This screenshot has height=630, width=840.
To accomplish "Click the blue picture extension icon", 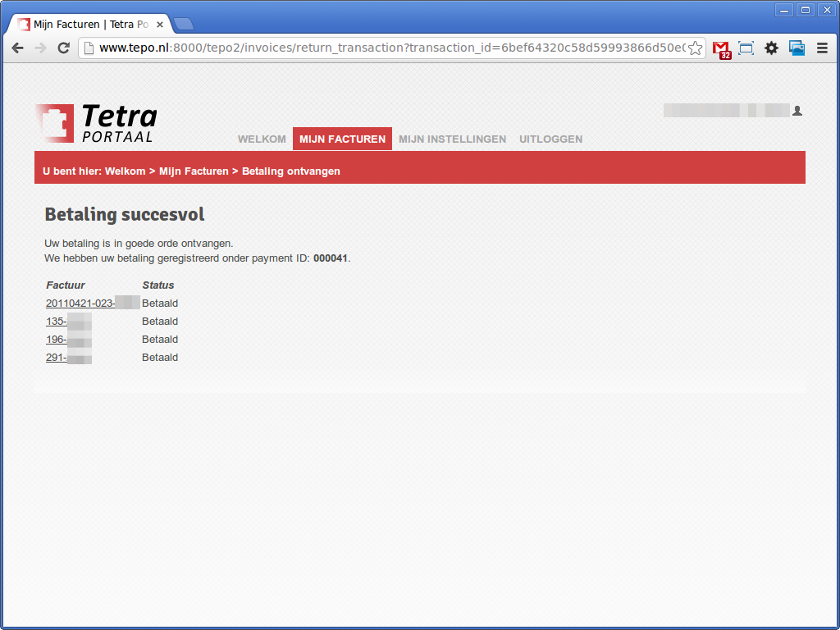I will 797,48.
